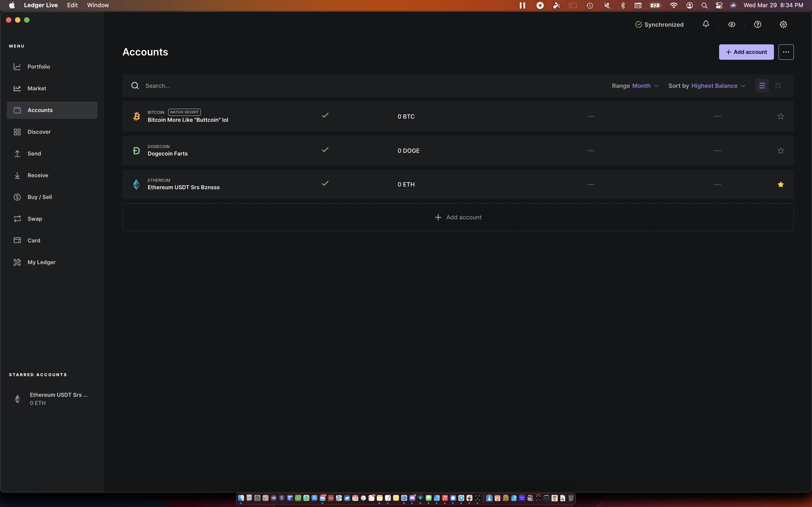812x507 pixels.
Task: Star the Bitcoin account
Action: (781, 116)
